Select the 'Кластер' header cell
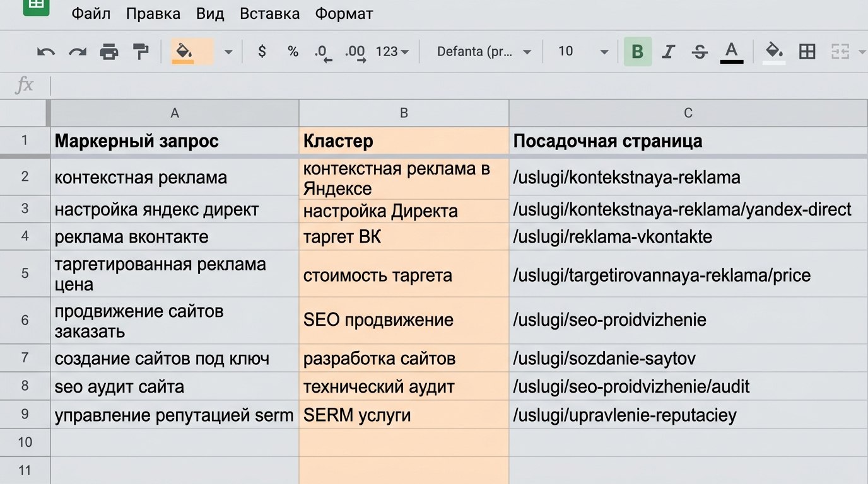The image size is (868, 484). 404,140
